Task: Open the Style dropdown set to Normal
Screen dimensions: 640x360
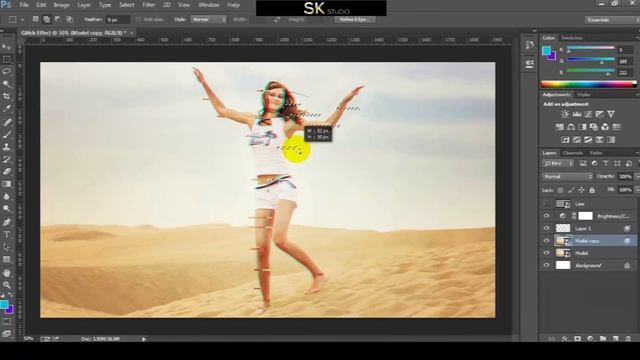Action: tap(208, 19)
